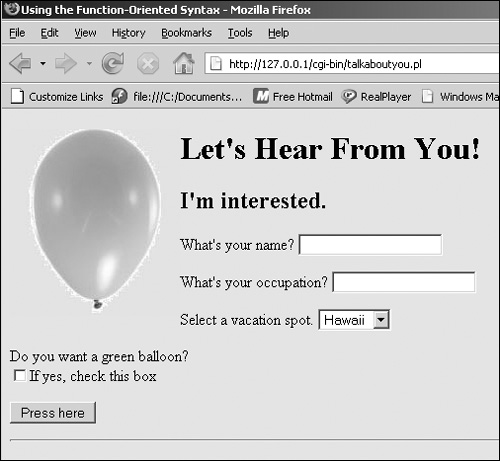
Task: Open the Tools menu
Action: click(x=240, y=33)
